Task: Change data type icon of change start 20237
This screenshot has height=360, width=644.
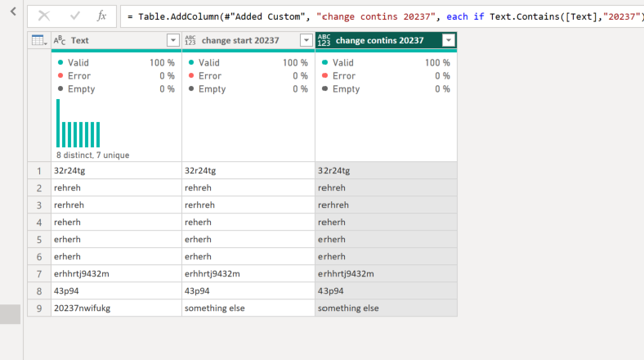Action: click(x=190, y=40)
